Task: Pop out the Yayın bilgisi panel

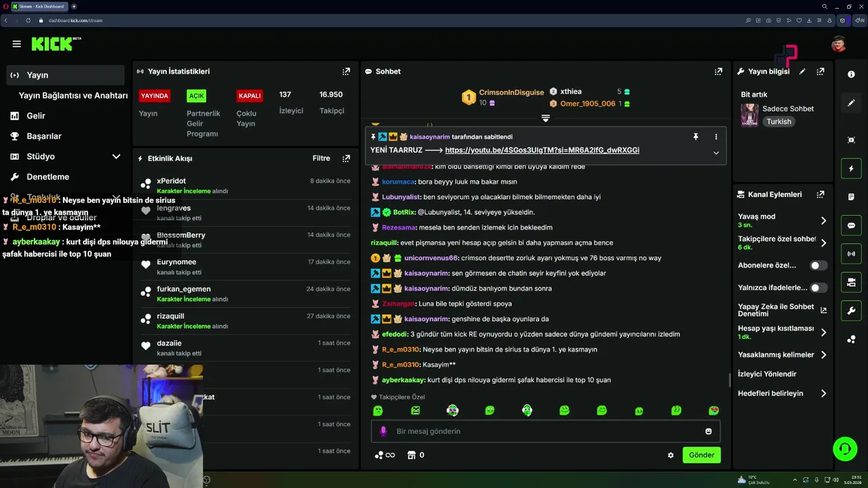Action: coord(821,71)
